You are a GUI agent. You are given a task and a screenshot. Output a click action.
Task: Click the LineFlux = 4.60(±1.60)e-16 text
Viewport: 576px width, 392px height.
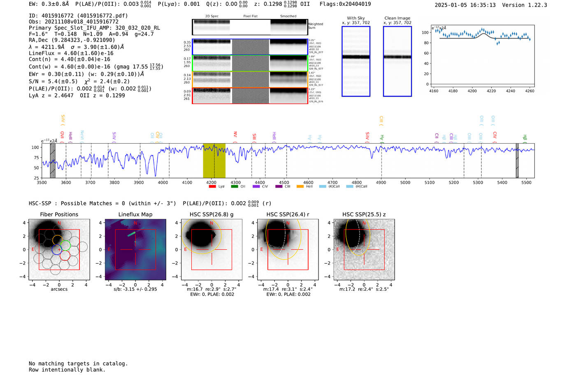coord(71,53)
